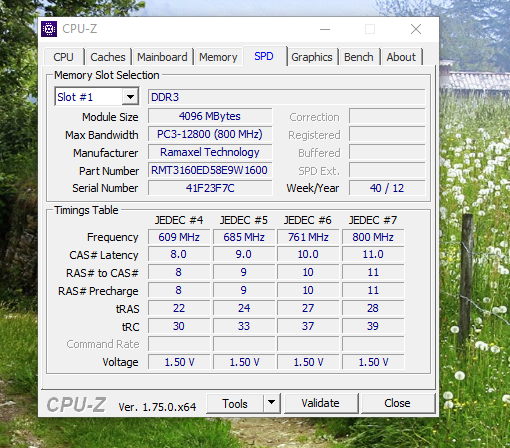Screen dimensions: 510x448
Task: Click the tRC value 33
Action: click(244, 326)
